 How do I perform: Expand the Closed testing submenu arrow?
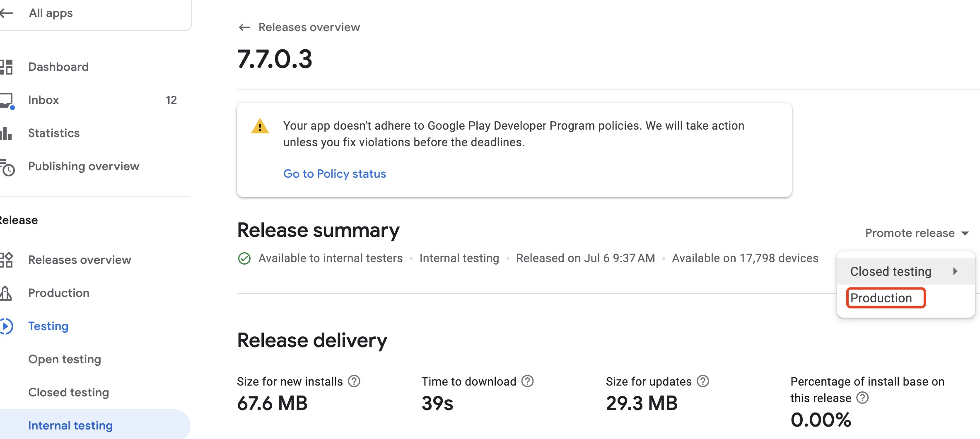[x=955, y=271]
